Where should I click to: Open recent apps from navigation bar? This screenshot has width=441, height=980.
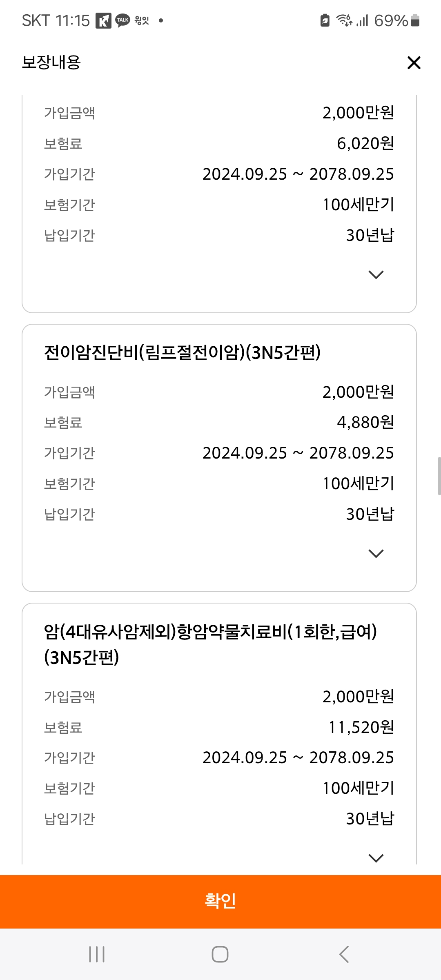tap(97, 954)
